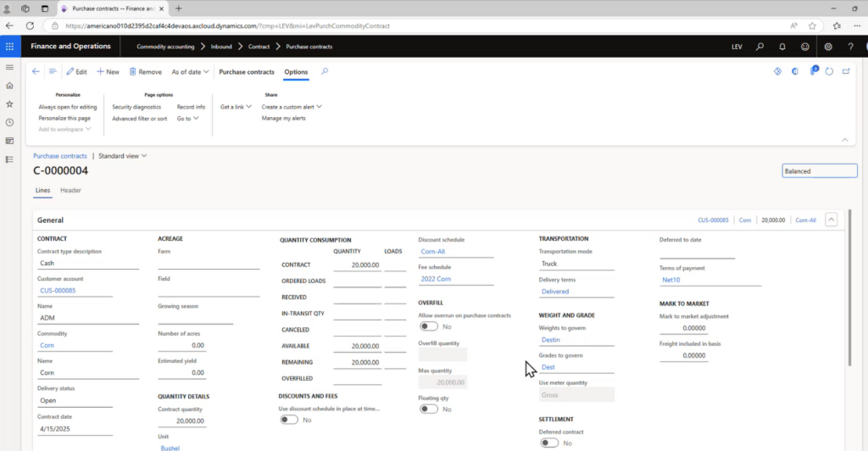This screenshot has width=868, height=451.
Task: Click the browser back arrow
Action: click(9, 26)
